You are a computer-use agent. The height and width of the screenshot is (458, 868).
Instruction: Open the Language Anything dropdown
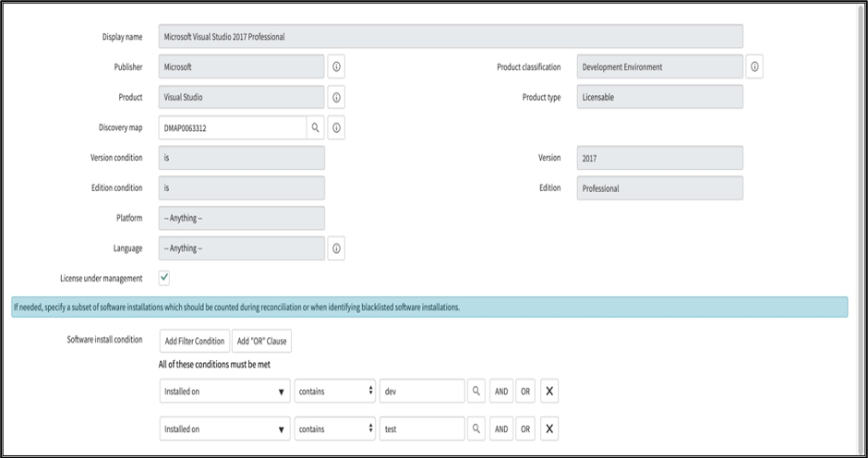pyautogui.click(x=241, y=248)
